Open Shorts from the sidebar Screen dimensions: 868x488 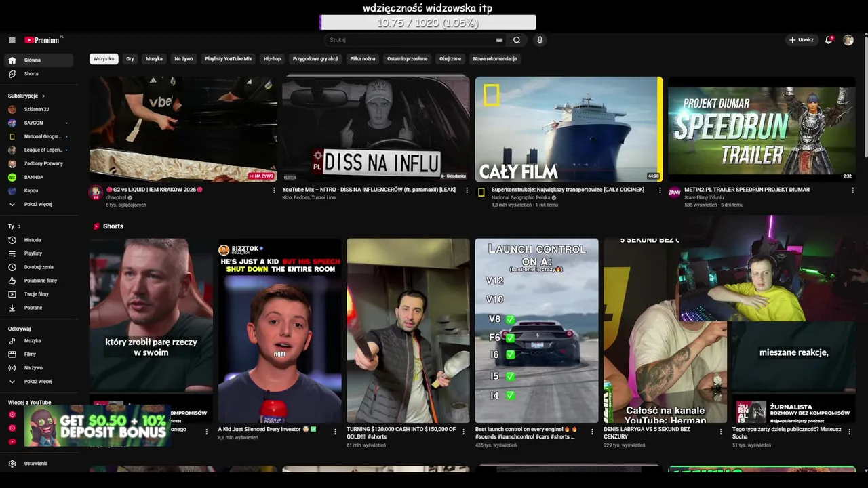(39, 74)
